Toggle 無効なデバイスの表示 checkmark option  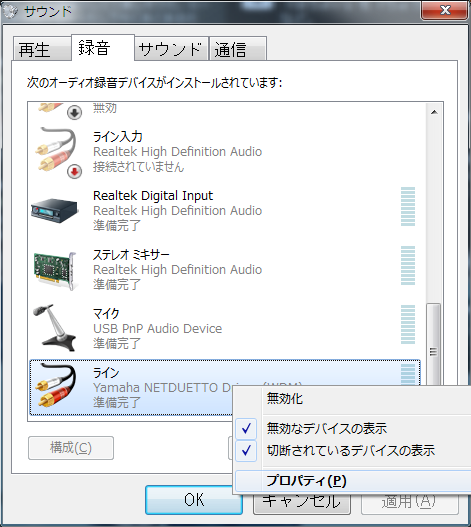(353, 429)
